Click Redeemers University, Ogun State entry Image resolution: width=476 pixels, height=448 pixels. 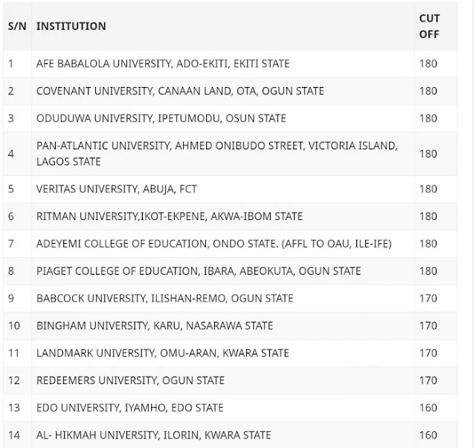click(x=130, y=380)
